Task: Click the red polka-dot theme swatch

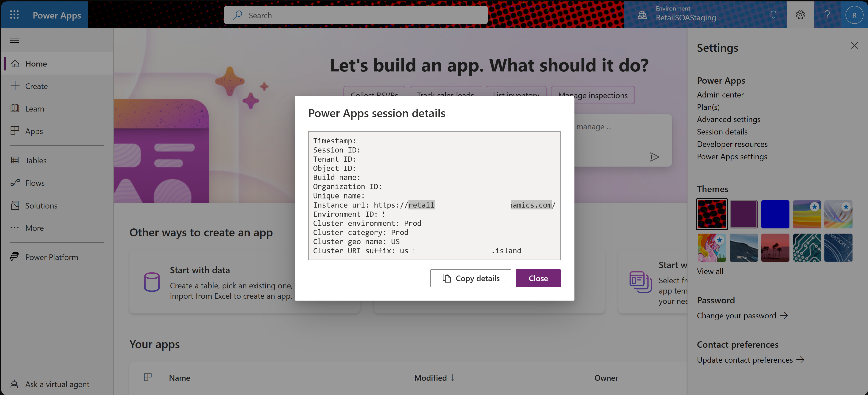Action: (x=712, y=214)
